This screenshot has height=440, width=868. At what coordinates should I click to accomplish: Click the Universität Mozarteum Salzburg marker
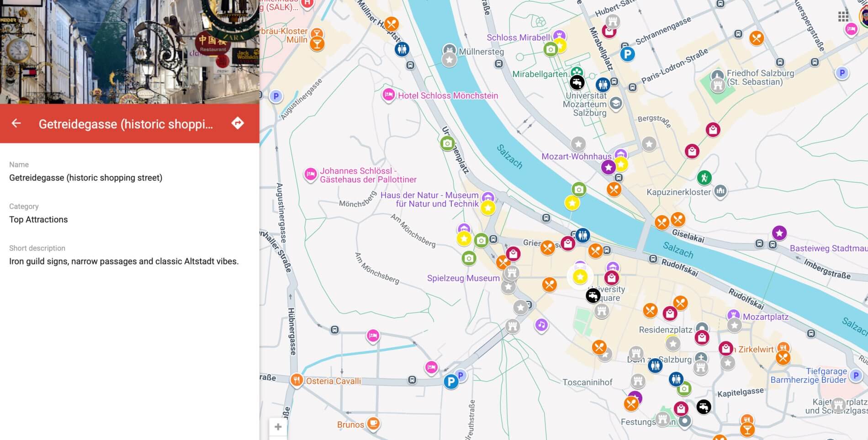[x=616, y=103]
